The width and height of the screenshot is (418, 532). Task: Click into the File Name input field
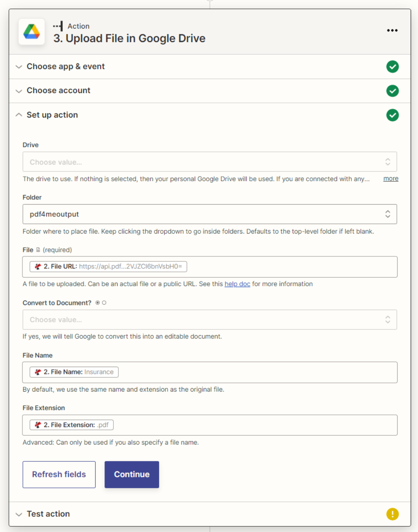click(x=210, y=372)
